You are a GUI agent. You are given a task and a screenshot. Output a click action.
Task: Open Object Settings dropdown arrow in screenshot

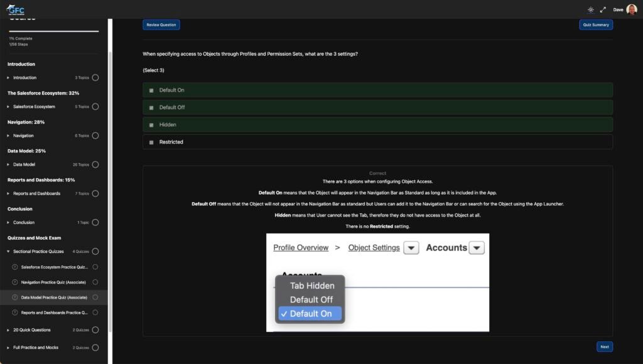(411, 248)
